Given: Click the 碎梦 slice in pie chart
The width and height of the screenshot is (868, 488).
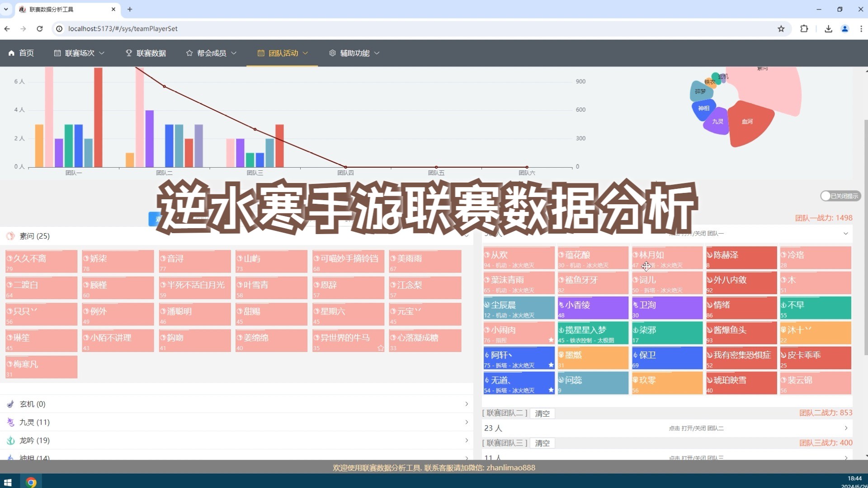Looking at the screenshot, I should pos(700,91).
